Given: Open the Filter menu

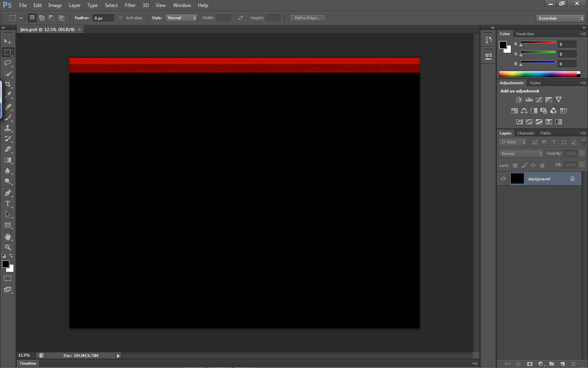Looking at the screenshot, I should tap(130, 5).
